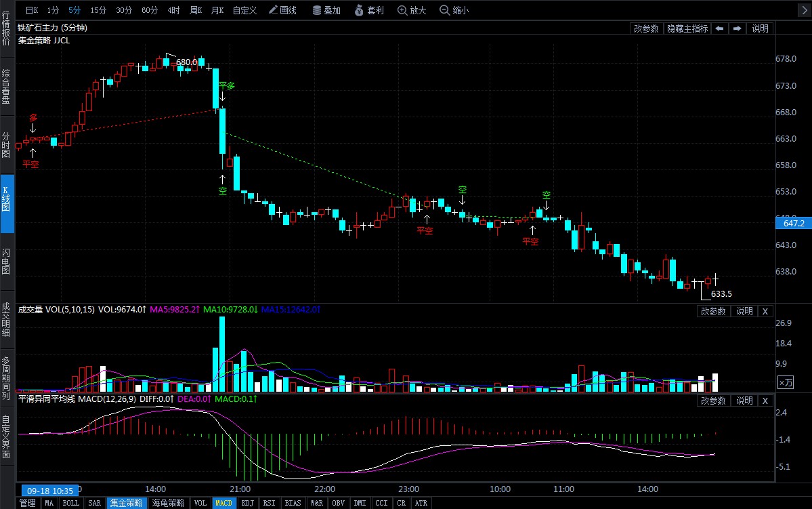Click 改参数 in volume panel
Viewport: 812px width, 509px height.
click(x=713, y=312)
